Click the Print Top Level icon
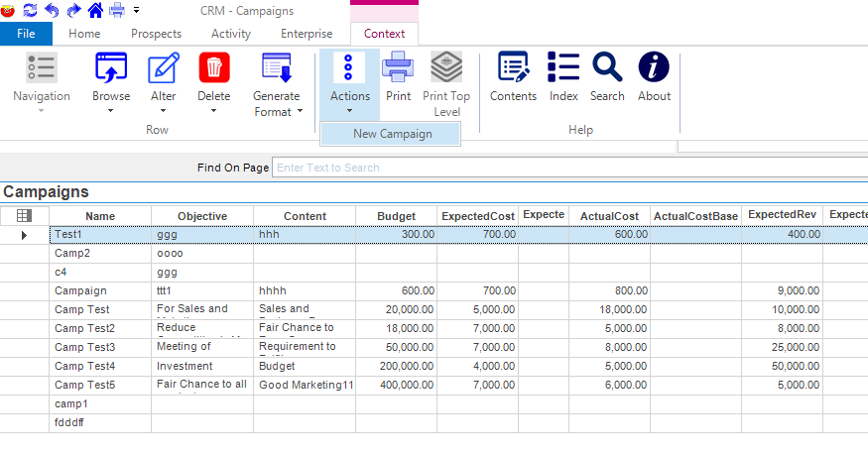This screenshot has width=868, height=455. click(446, 67)
